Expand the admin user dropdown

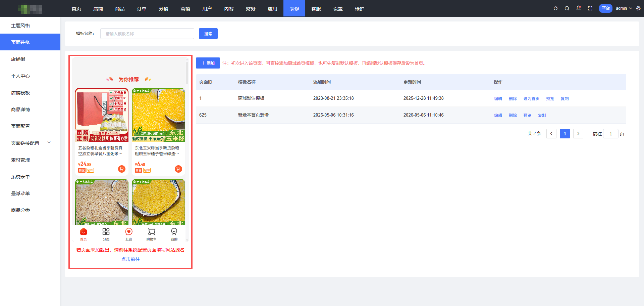point(624,8)
